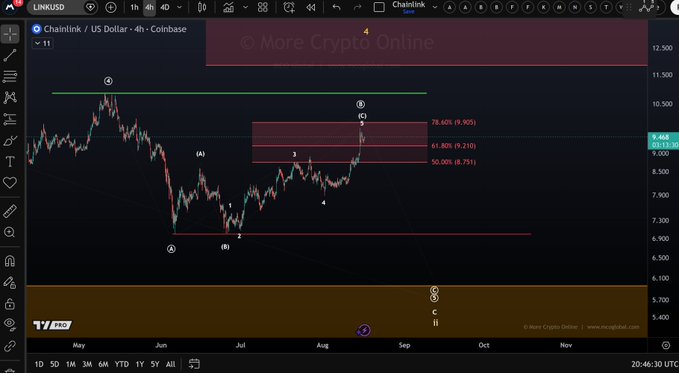
Task: Select the crosshair cursor tool
Action: point(10,34)
